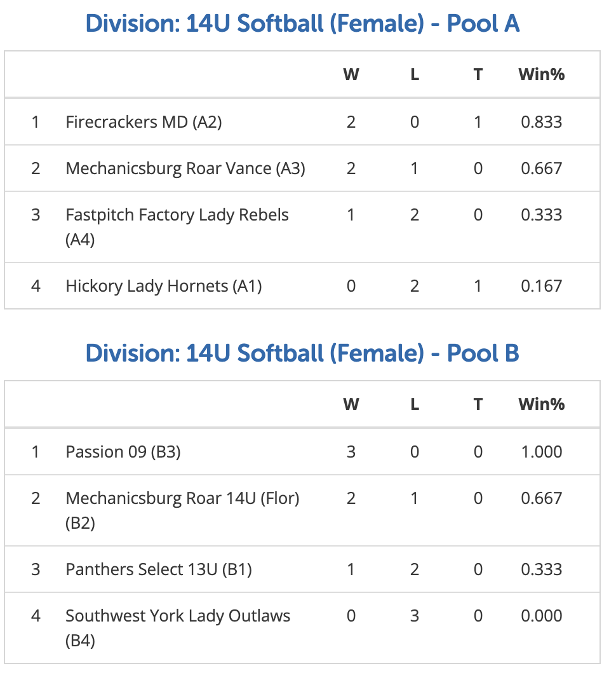Click the 0.833 win percentage value

click(542, 122)
